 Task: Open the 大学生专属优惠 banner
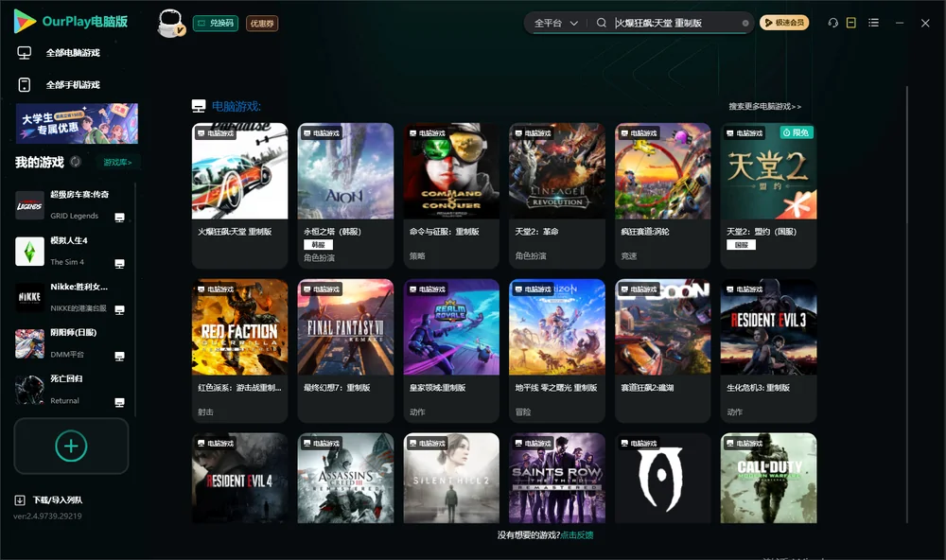tap(78, 124)
